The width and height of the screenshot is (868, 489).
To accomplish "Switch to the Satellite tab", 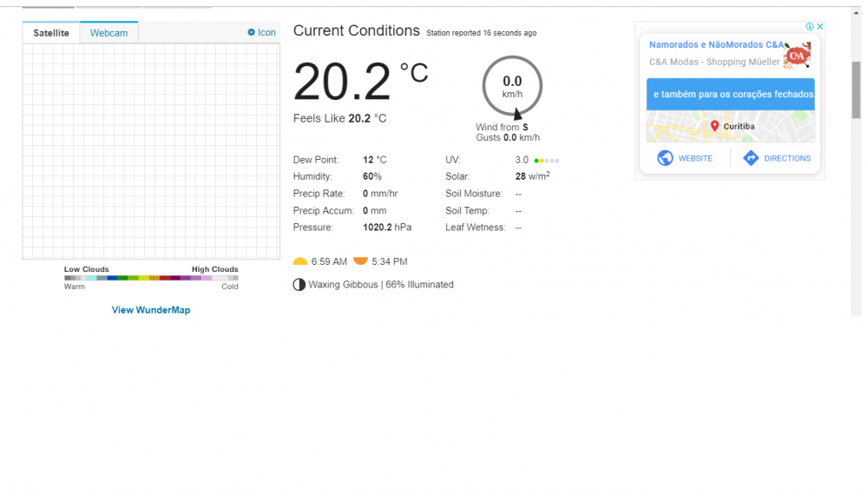I will (51, 33).
